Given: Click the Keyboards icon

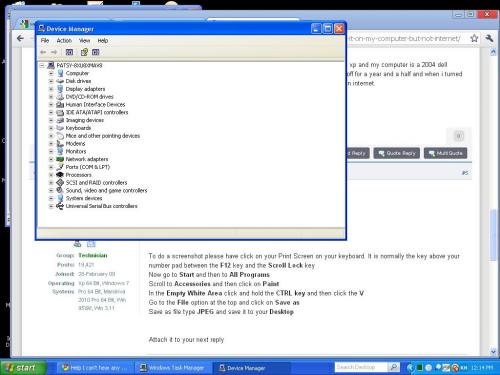Looking at the screenshot, I should 60,128.
